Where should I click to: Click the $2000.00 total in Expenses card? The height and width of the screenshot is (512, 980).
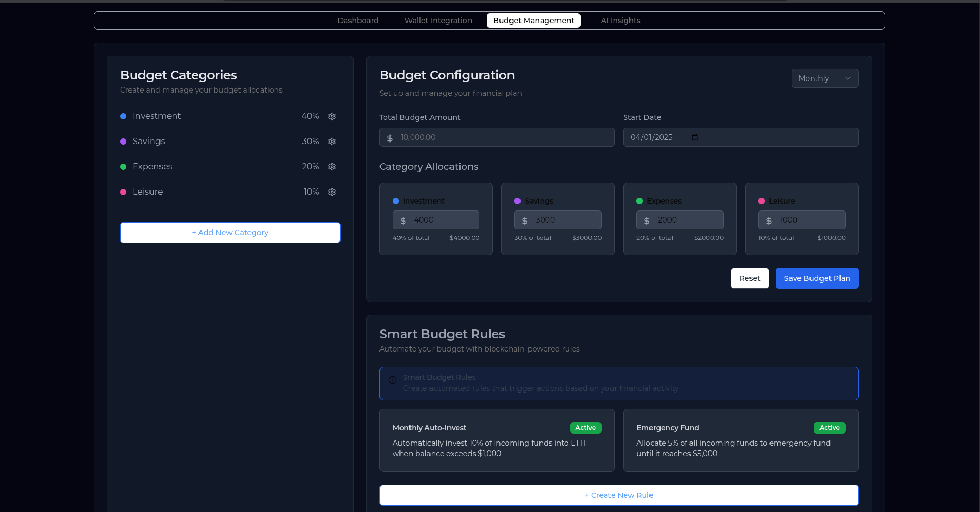[x=709, y=238]
